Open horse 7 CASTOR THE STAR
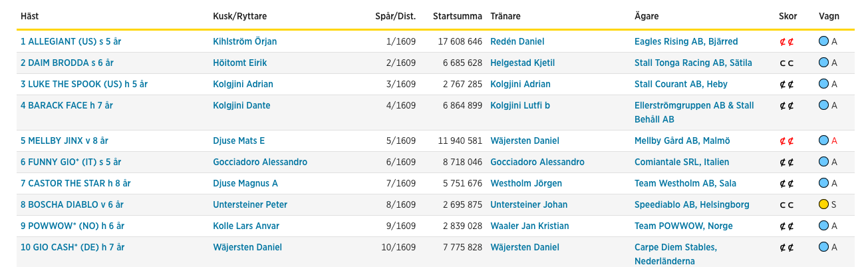This screenshot has height=267, width=868. coord(76,183)
